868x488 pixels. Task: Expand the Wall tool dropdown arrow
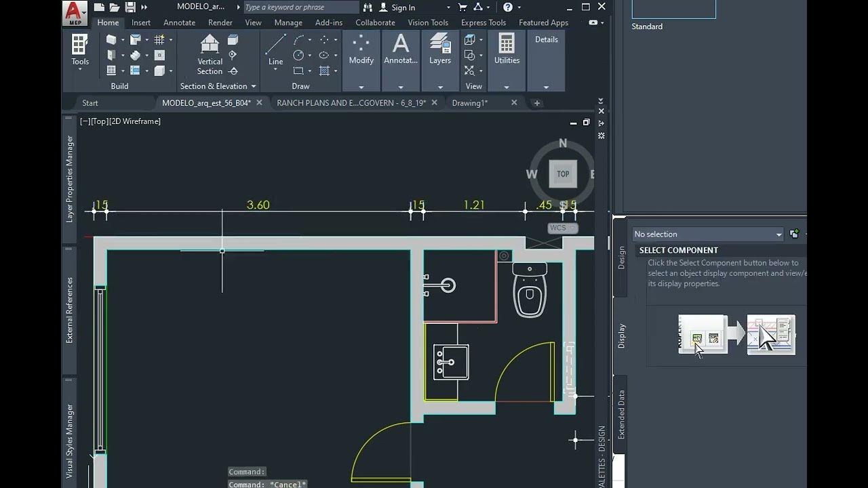tap(123, 40)
